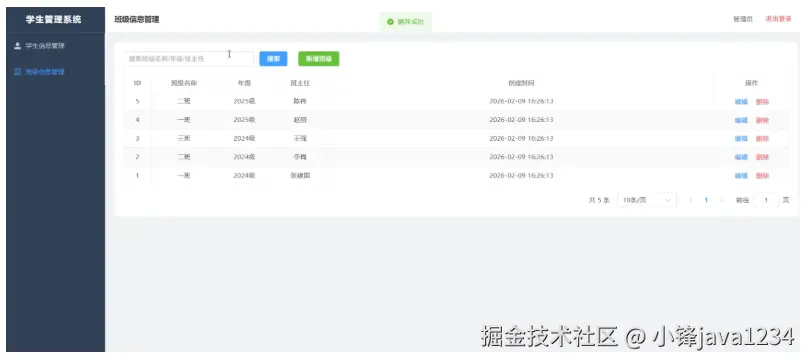
Task: Click the 创建时间 column header
Action: pyautogui.click(x=521, y=83)
